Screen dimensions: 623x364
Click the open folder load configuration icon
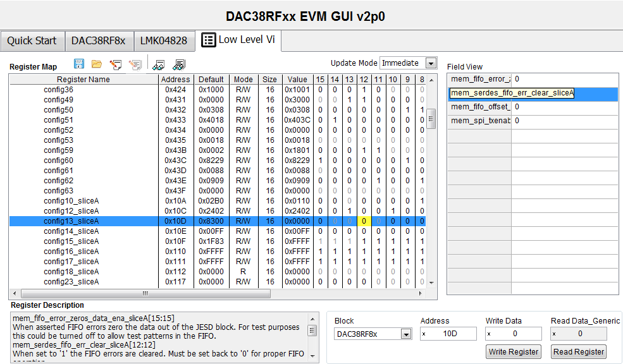(97, 64)
